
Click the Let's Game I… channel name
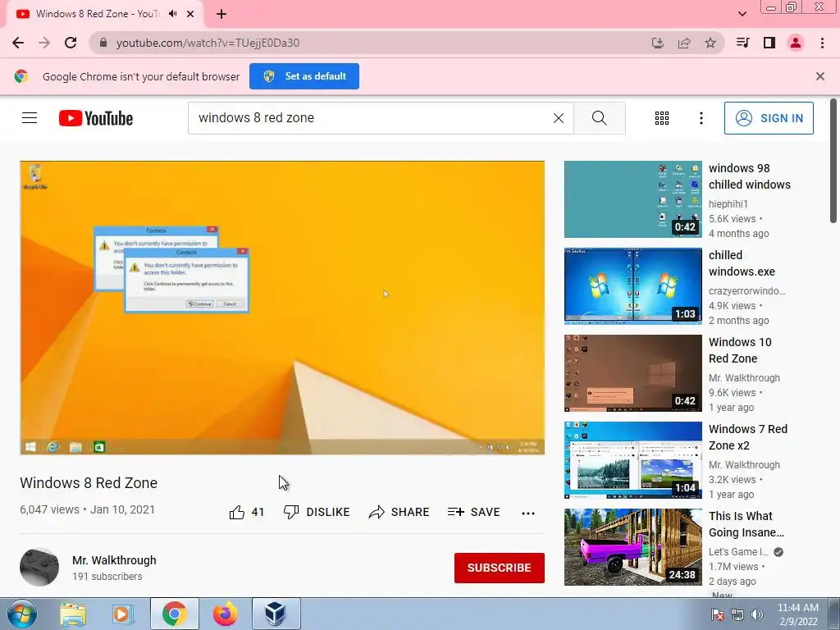(x=739, y=552)
